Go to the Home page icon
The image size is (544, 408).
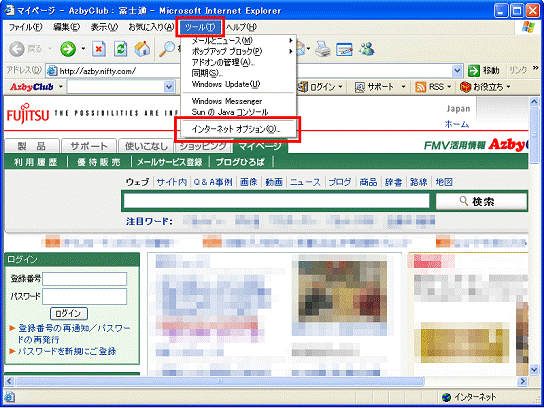click(142, 50)
